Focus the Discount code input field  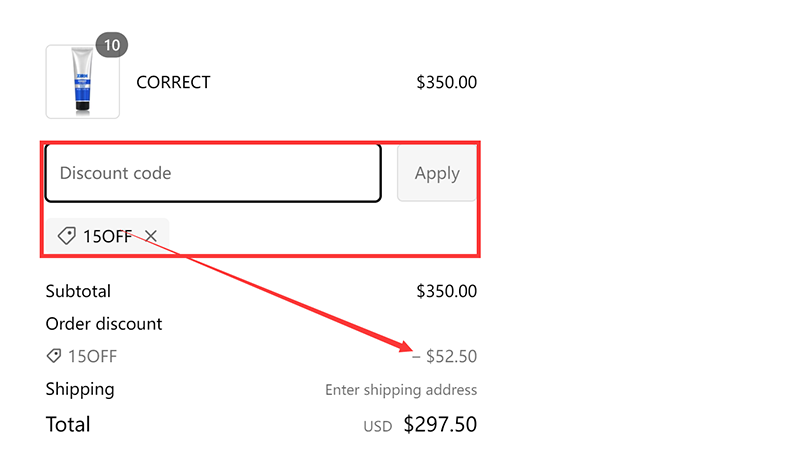tap(212, 173)
